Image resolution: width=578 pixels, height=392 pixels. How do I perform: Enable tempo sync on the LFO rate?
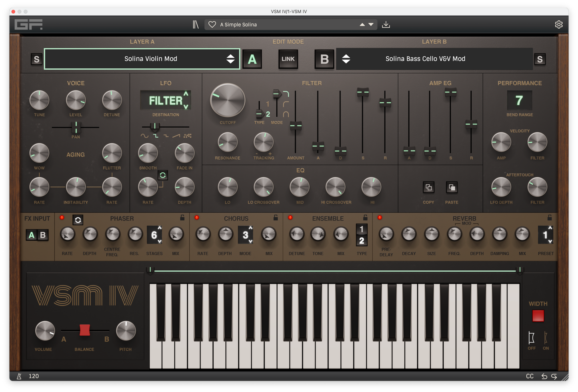point(162,175)
